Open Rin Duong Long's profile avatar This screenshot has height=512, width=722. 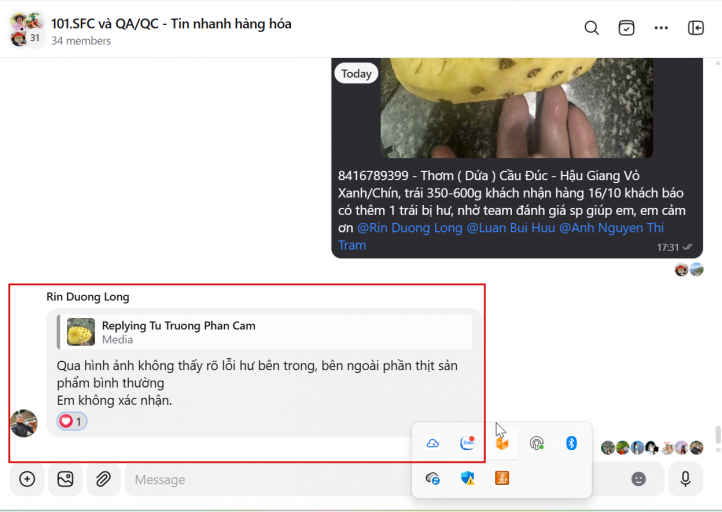(24, 423)
